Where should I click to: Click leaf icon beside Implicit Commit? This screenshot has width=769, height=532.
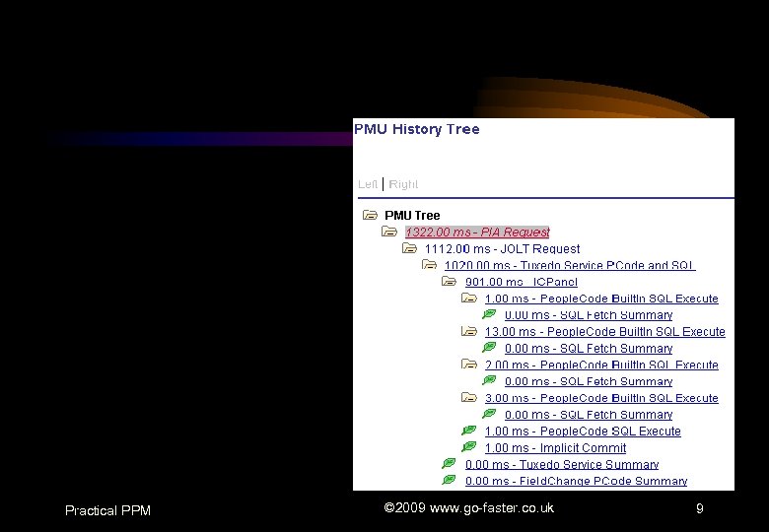point(469,446)
